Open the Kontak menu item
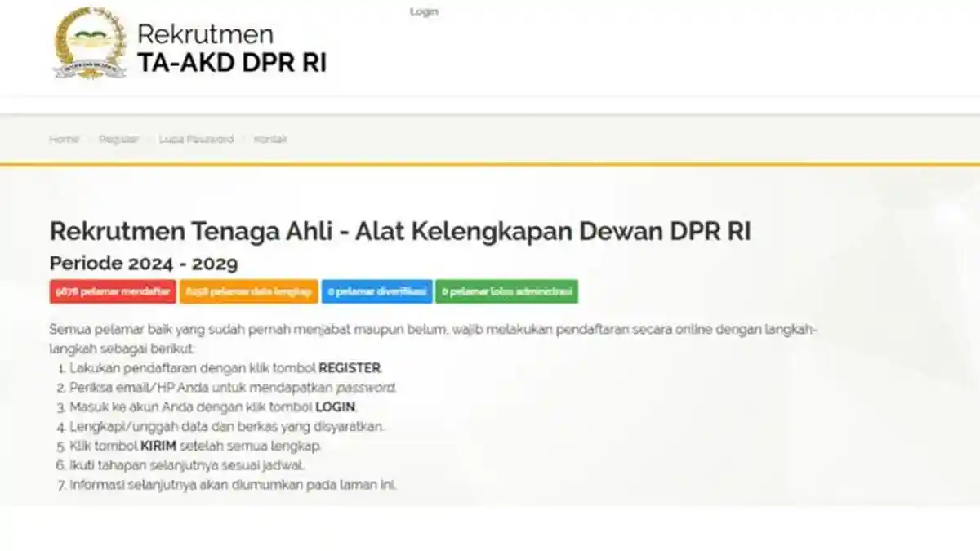The height and width of the screenshot is (551, 980). 270,139
